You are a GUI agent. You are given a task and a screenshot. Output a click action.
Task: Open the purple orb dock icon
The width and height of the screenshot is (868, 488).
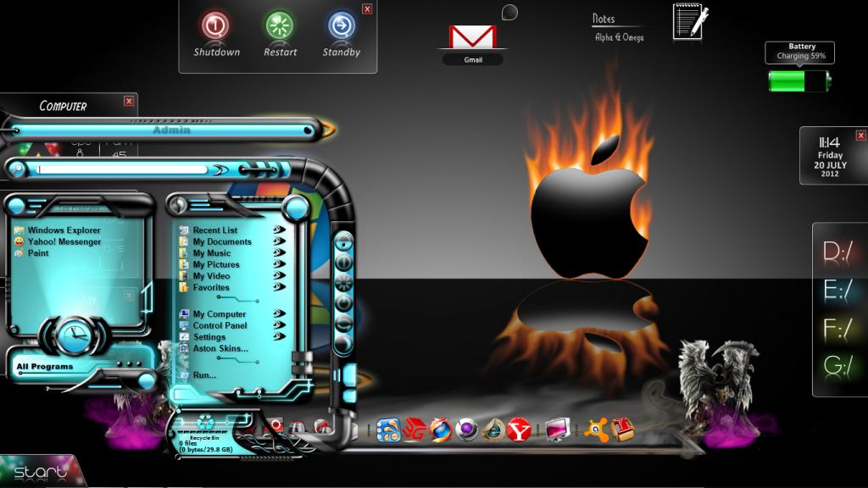(x=467, y=430)
